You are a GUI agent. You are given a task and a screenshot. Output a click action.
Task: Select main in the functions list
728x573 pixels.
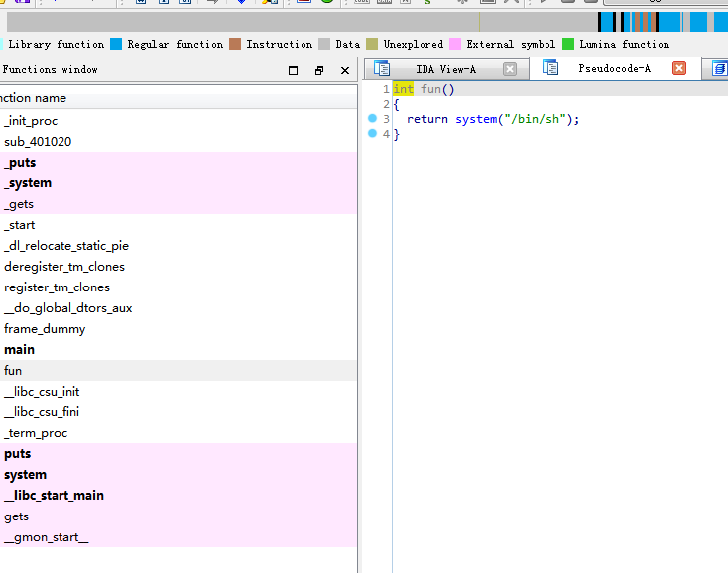pos(179,349)
